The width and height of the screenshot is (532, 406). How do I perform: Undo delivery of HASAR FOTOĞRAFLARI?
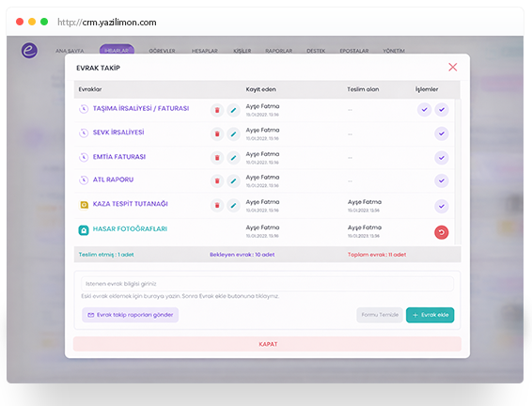442,232
